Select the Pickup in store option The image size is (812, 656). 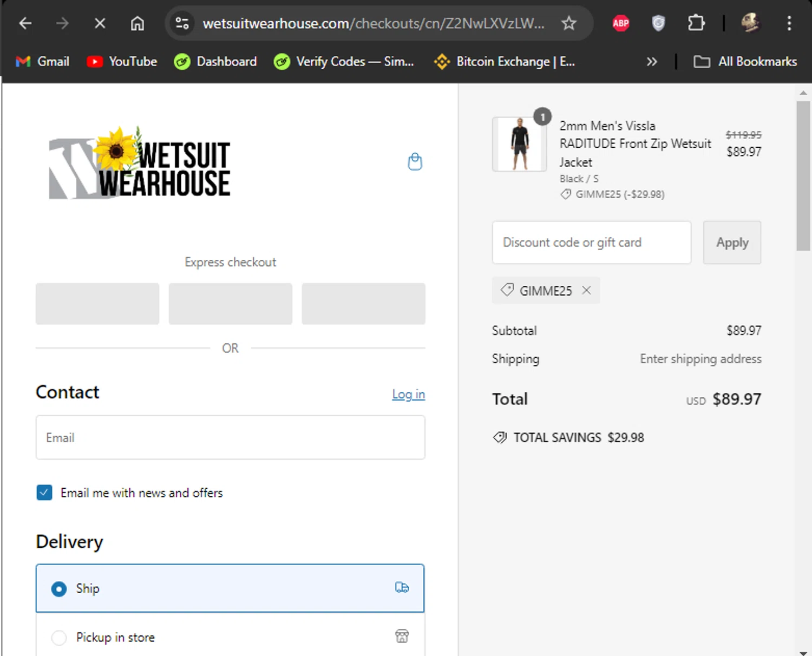tap(230, 637)
